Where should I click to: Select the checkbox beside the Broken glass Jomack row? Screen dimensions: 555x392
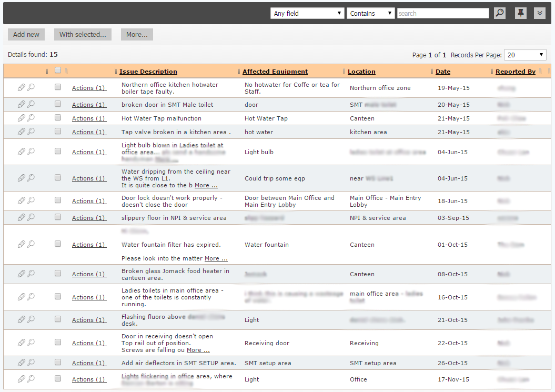click(58, 273)
